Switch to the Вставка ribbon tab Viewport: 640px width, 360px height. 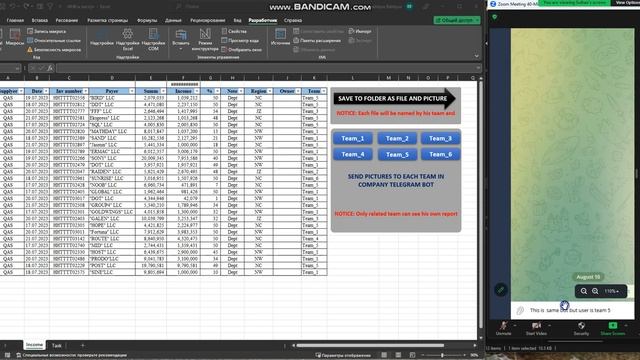tap(40, 20)
